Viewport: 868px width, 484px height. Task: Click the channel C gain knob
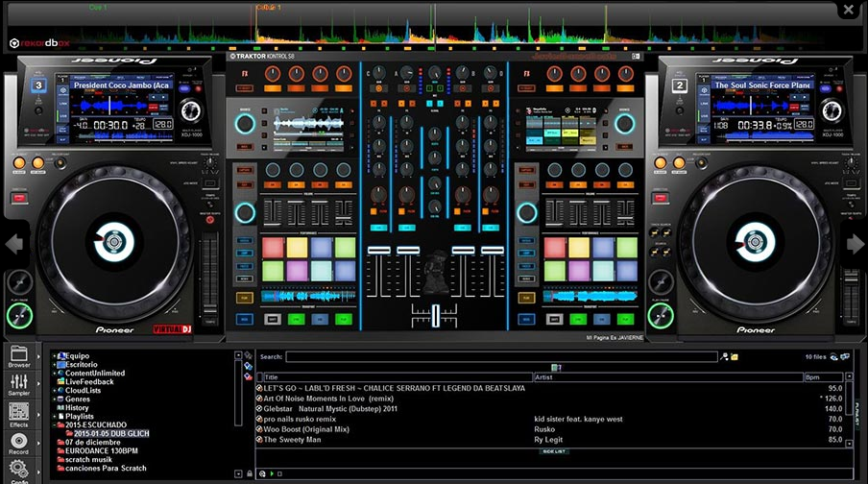tap(378, 73)
